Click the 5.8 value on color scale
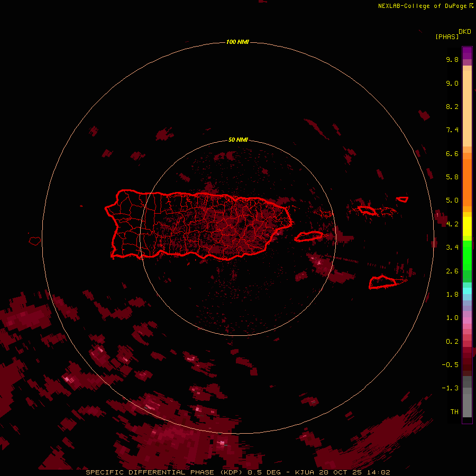Screen dimensions: 476x476 click(452, 177)
